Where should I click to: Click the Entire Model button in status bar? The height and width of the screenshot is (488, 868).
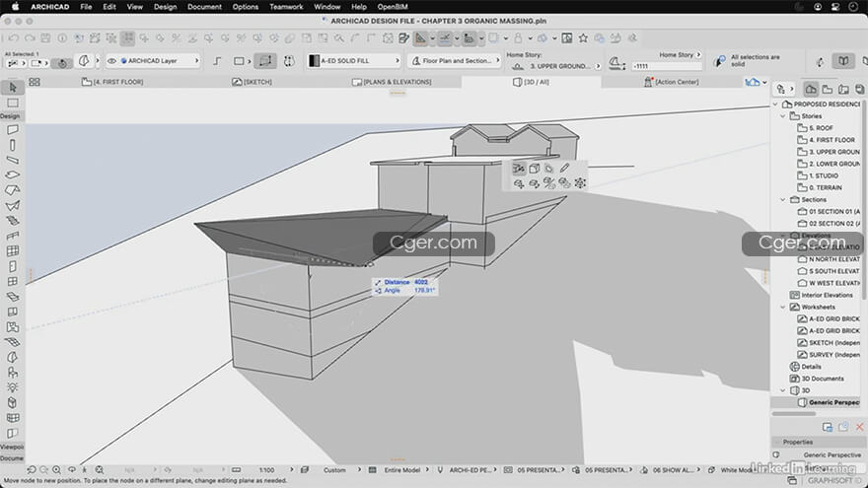(401, 470)
